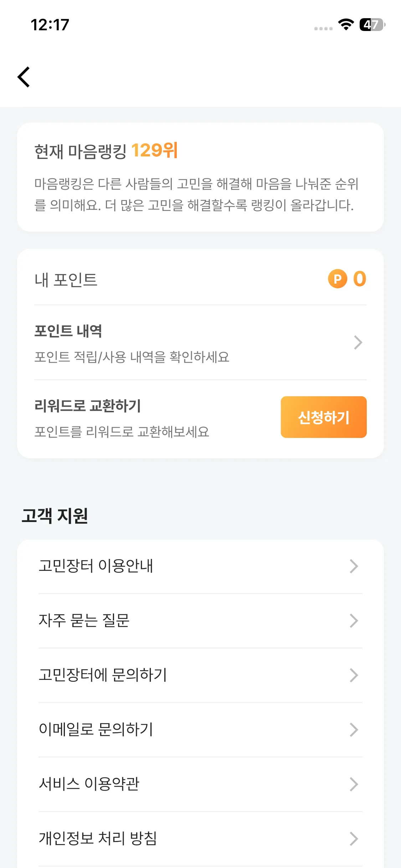Tap the battery indicator icon
Screen dimensions: 401x868
[x=372, y=25]
